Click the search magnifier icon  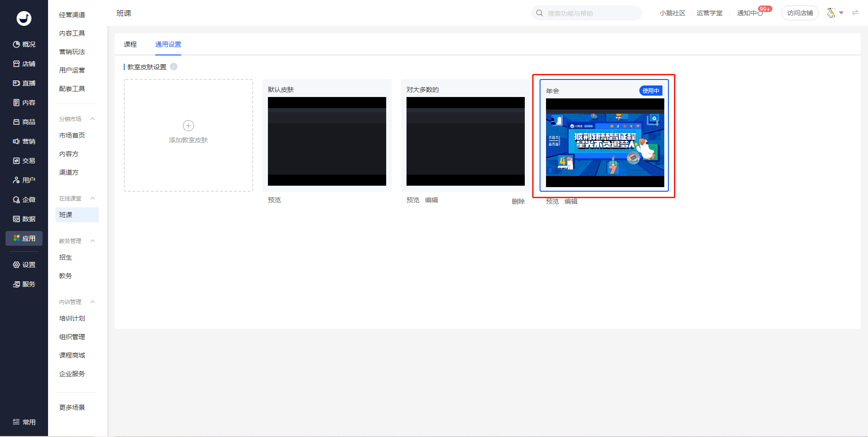point(540,13)
